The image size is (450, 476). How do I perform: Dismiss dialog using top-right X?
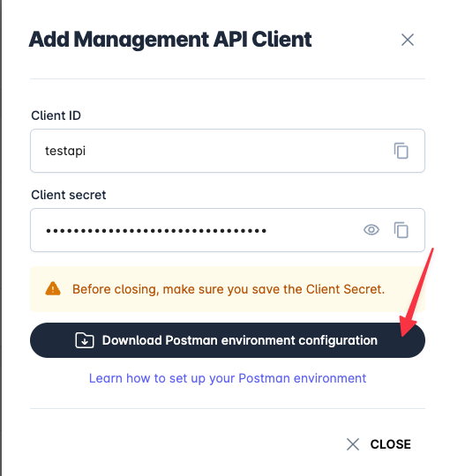tap(408, 40)
